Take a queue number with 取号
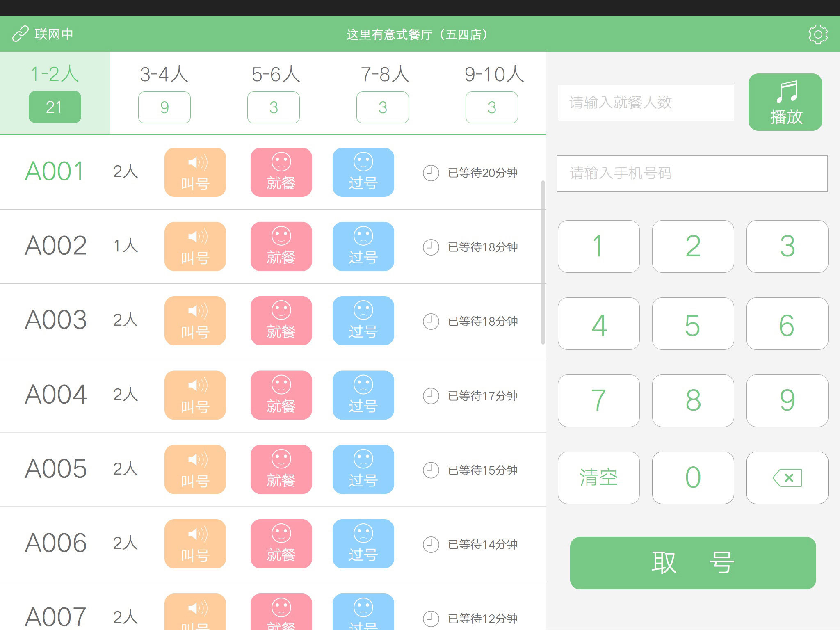 (x=693, y=563)
